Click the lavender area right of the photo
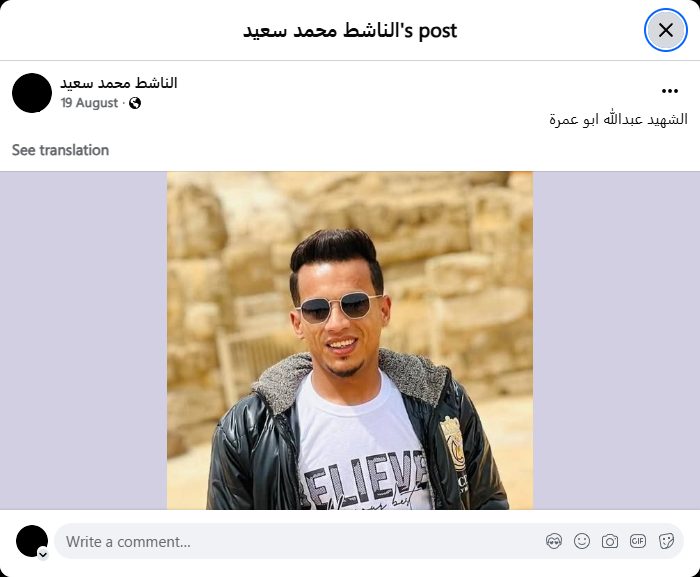 [x=617, y=340]
